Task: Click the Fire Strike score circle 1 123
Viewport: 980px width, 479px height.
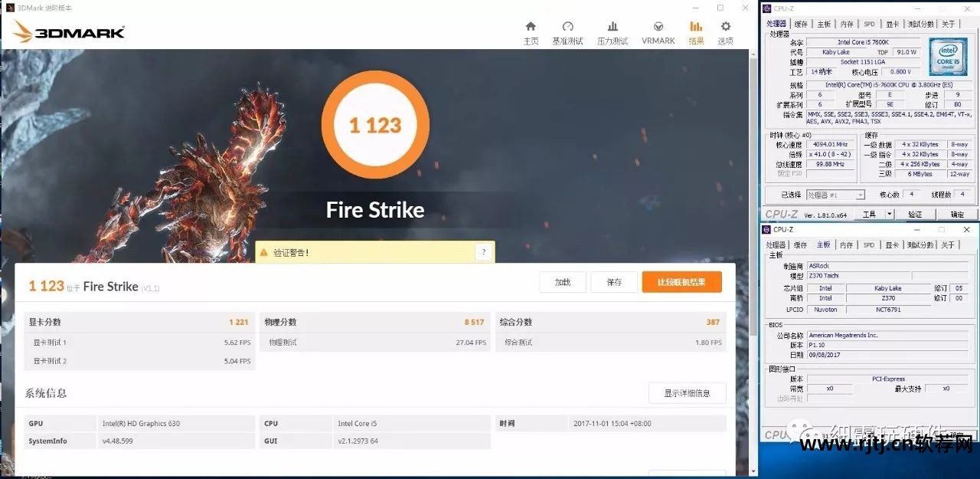Action: (375, 126)
